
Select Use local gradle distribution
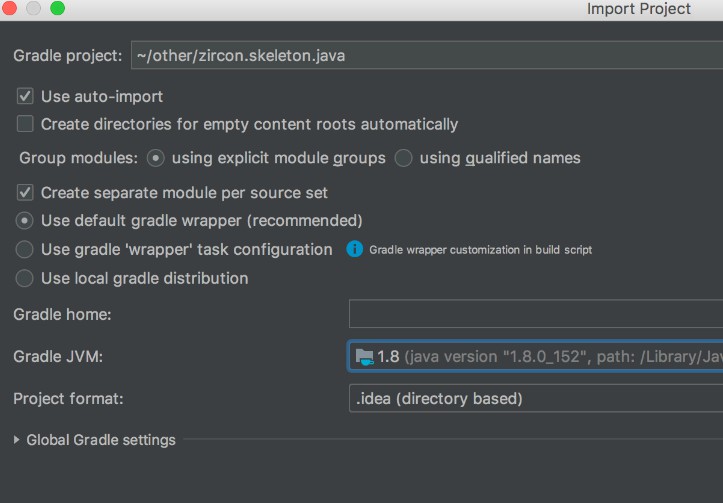24,278
